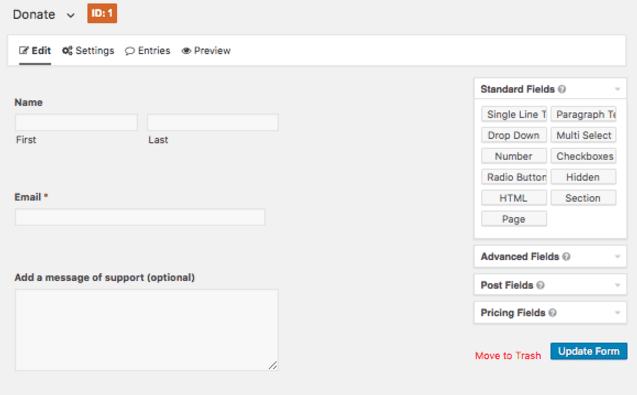Add a Single Line Text field
The height and width of the screenshot is (395, 637).
point(514,115)
